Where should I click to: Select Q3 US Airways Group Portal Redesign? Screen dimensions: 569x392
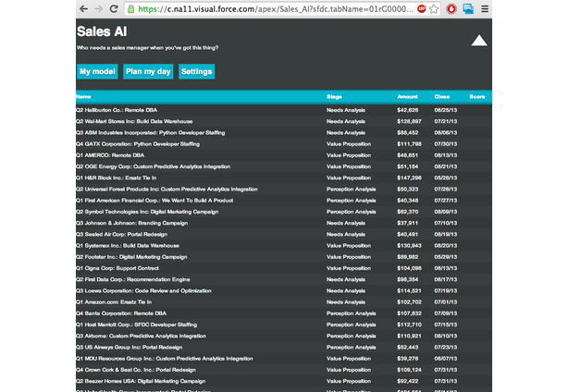[x=284, y=347]
